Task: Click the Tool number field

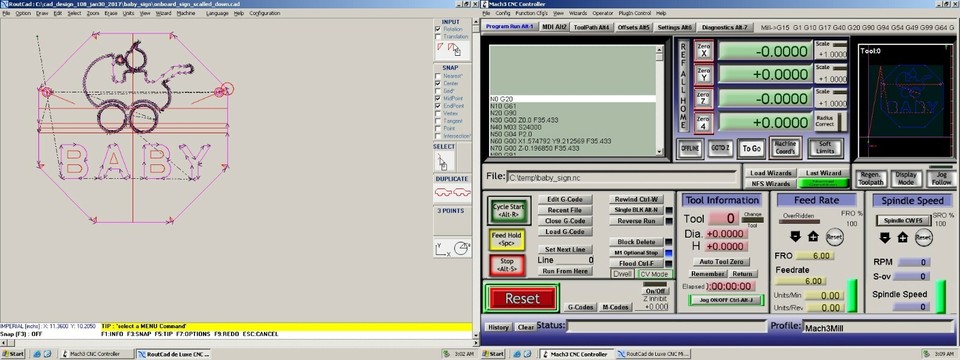Action: [x=723, y=219]
